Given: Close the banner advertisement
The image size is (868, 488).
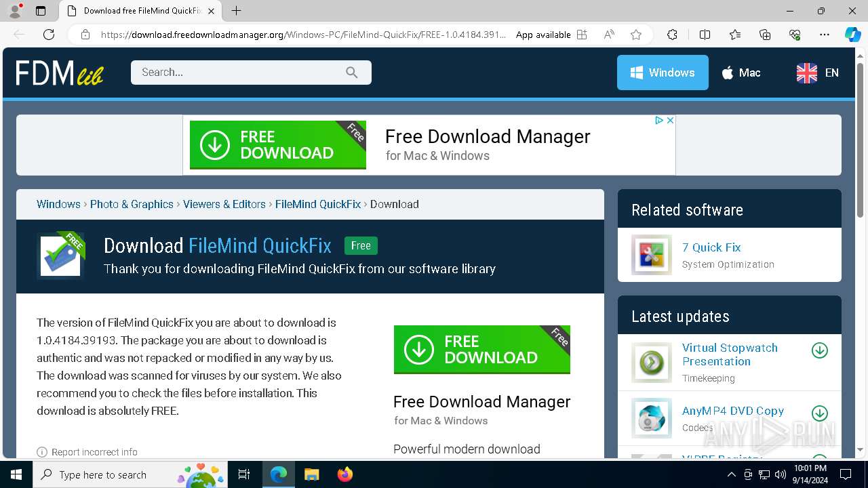Looking at the screenshot, I should (670, 120).
